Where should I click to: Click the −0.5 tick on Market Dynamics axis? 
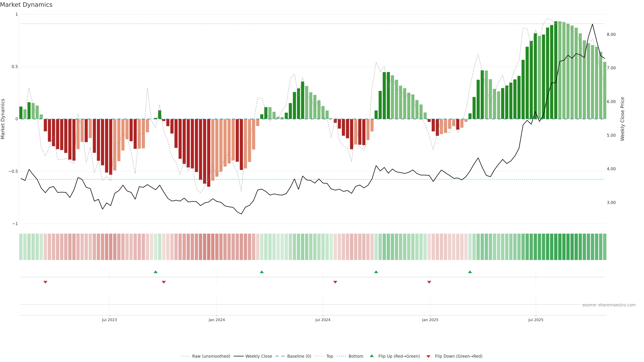[13, 171]
